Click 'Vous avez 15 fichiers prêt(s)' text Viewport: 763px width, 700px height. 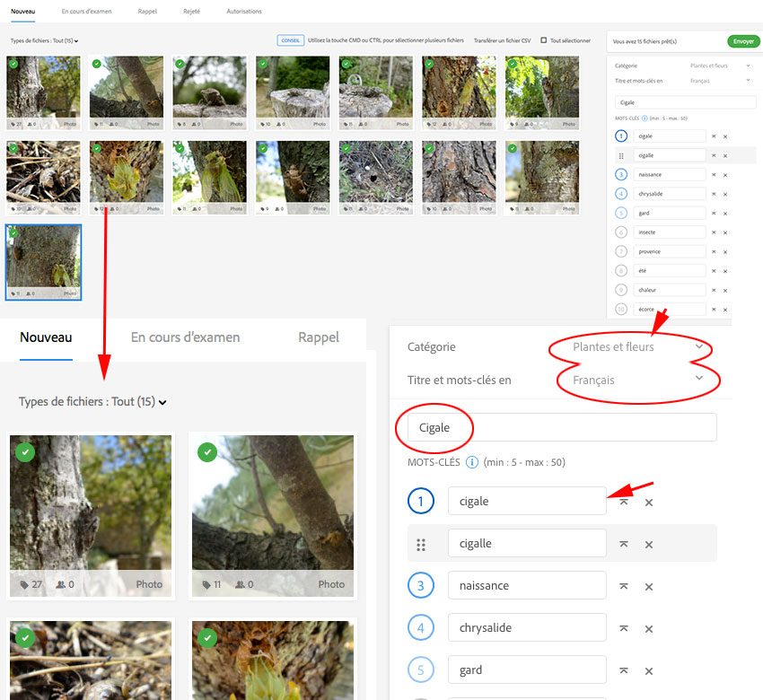[645, 41]
